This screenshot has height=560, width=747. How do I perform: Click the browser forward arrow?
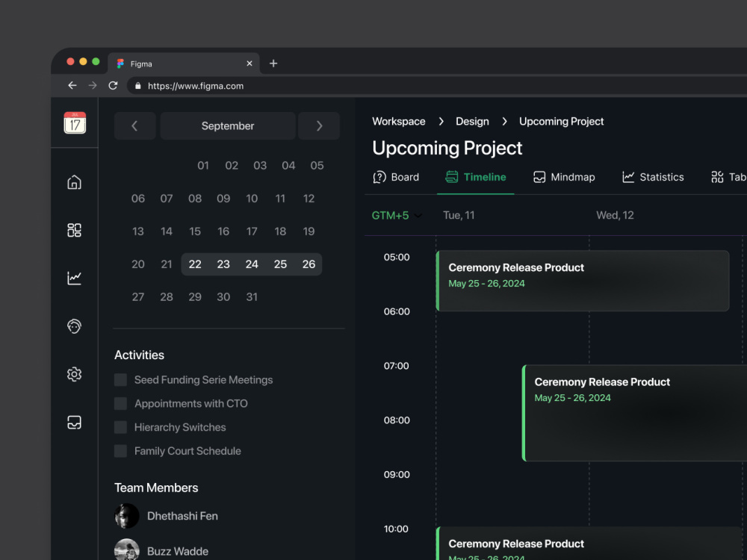(93, 85)
